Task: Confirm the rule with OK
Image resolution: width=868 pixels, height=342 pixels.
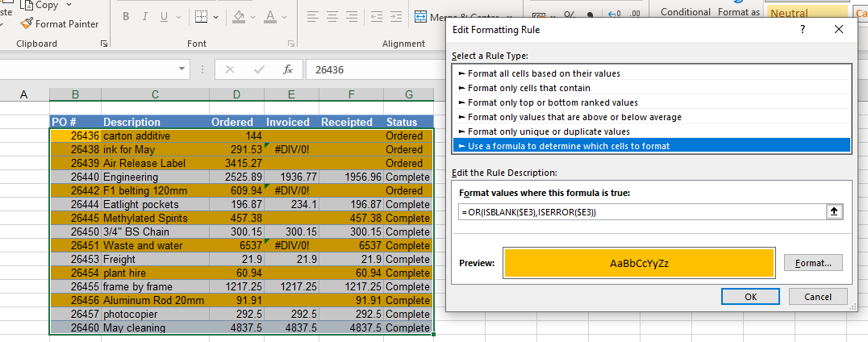Action: pyautogui.click(x=750, y=297)
